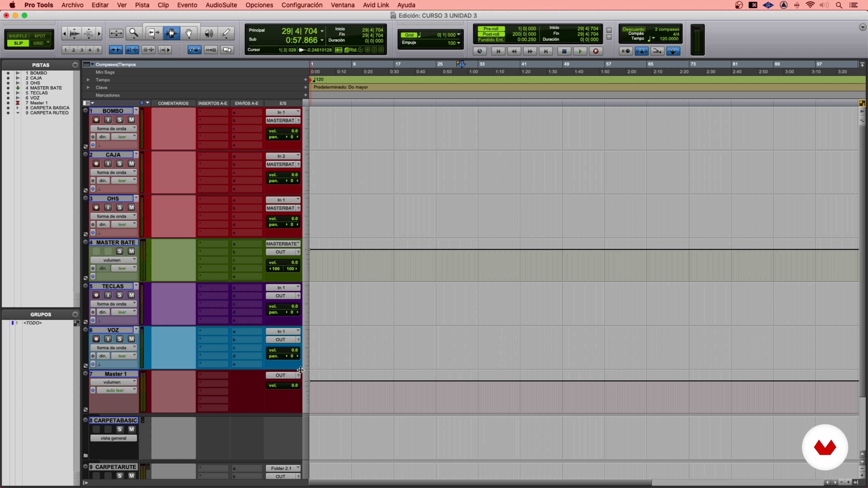The height and width of the screenshot is (488, 868).
Task: Toggle Automation Follows Edit icon
Action: click(x=194, y=50)
